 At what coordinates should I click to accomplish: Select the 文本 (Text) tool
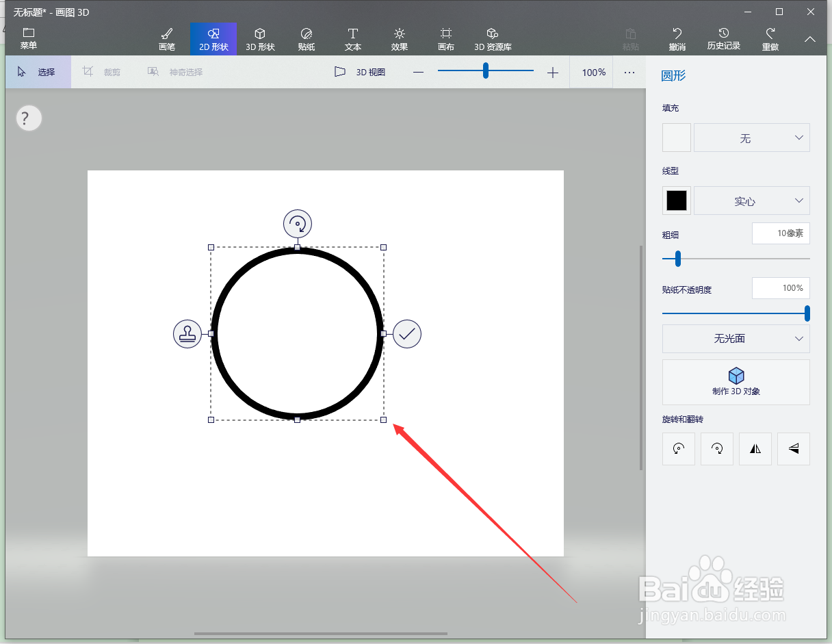(x=353, y=39)
